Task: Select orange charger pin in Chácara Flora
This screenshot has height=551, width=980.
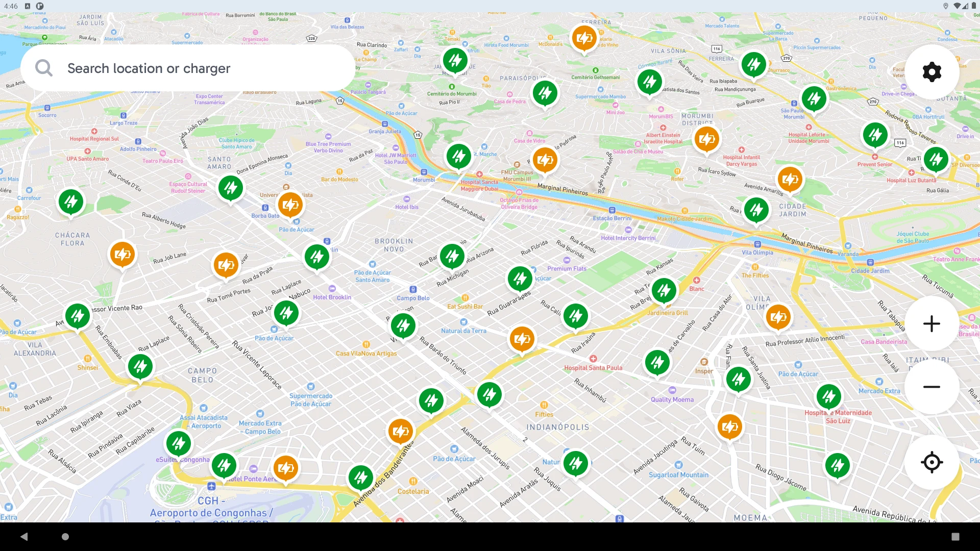Action: point(122,255)
